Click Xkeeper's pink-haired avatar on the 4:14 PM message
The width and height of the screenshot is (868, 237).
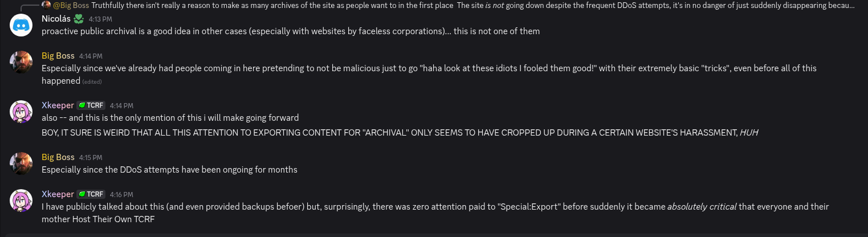pyautogui.click(x=21, y=112)
